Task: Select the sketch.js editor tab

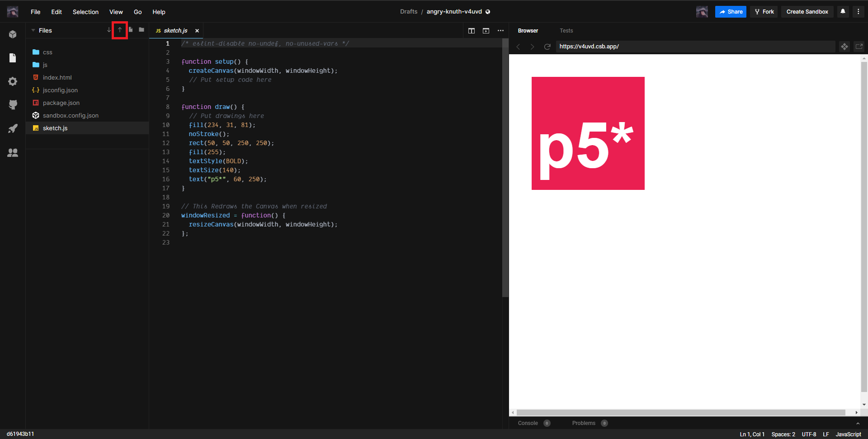Action: pyautogui.click(x=176, y=31)
